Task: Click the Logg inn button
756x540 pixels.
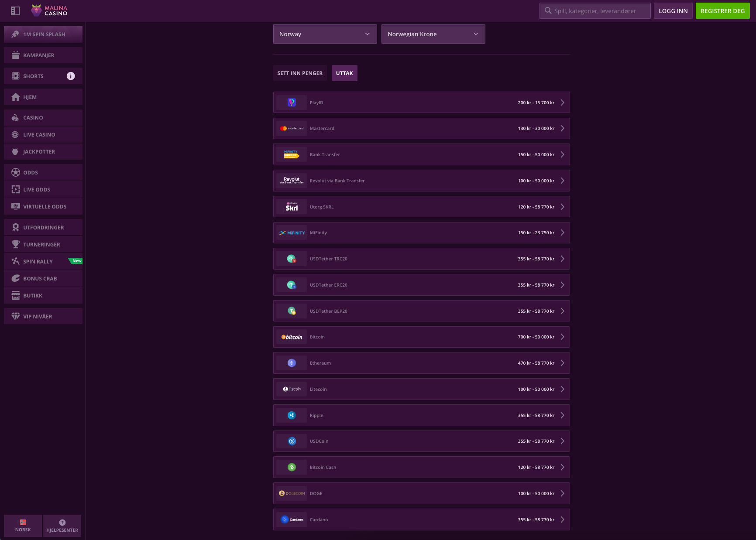Action: pos(673,11)
